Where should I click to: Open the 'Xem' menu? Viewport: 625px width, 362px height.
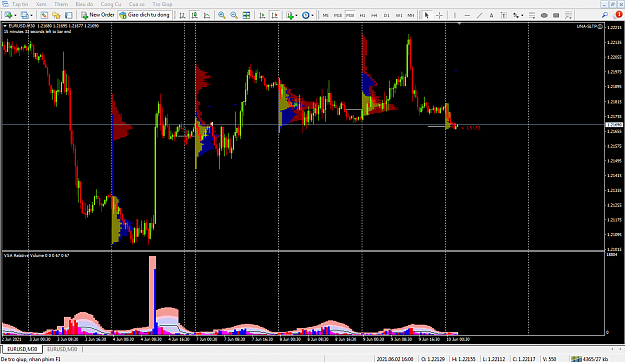point(41,4)
